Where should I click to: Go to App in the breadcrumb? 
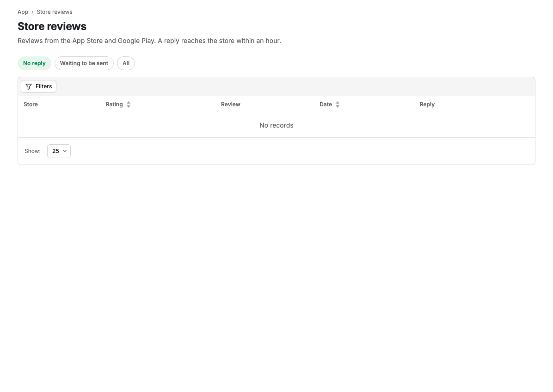pyautogui.click(x=23, y=12)
